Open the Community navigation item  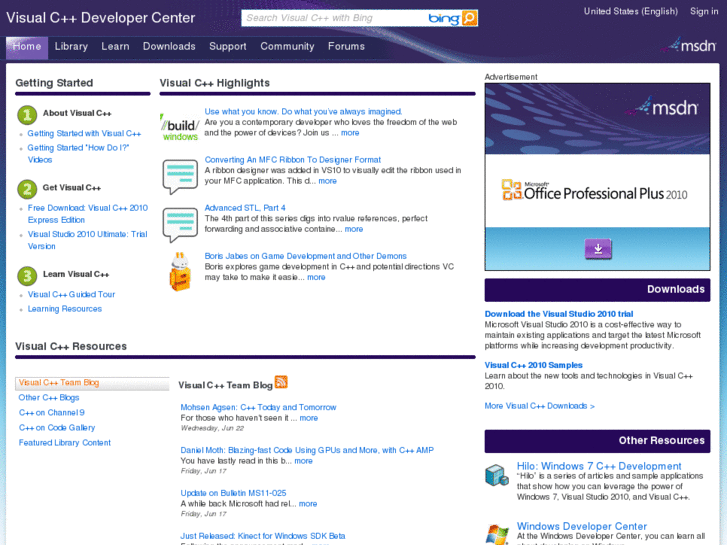[287, 46]
